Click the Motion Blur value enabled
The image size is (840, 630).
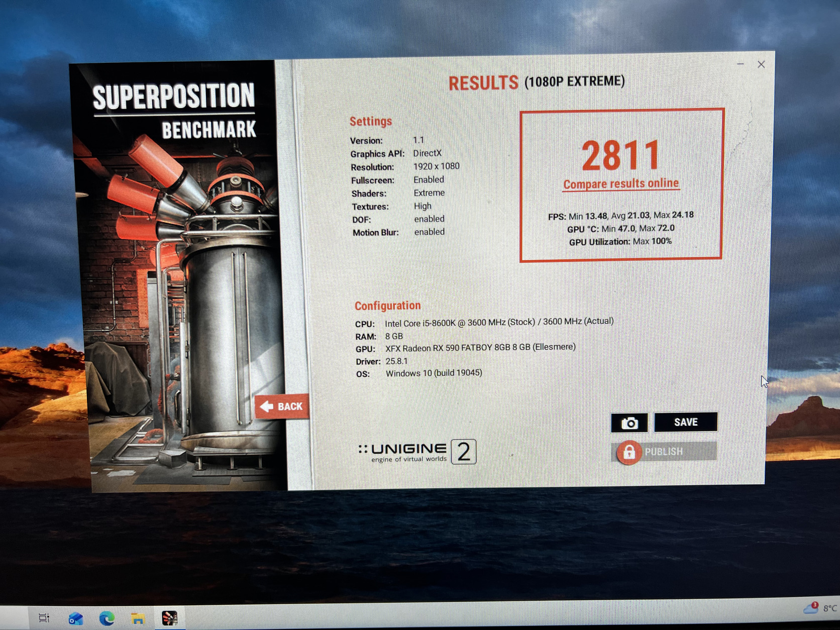point(430,232)
